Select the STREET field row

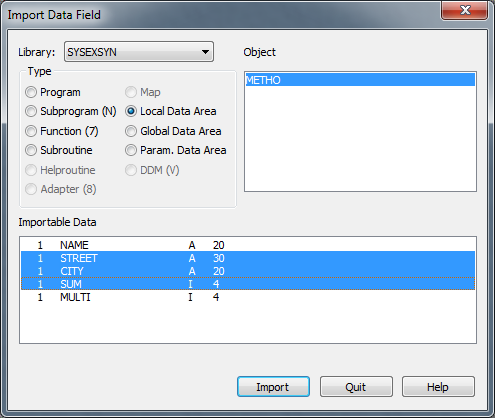pyautogui.click(x=248, y=258)
